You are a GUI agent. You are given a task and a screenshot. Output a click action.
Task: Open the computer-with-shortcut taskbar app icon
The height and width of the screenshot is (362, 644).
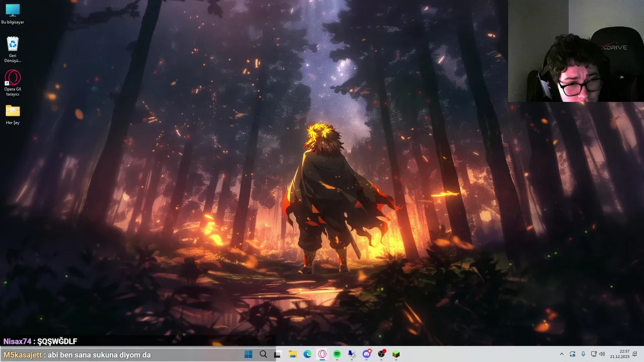click(x=352, y=354)
